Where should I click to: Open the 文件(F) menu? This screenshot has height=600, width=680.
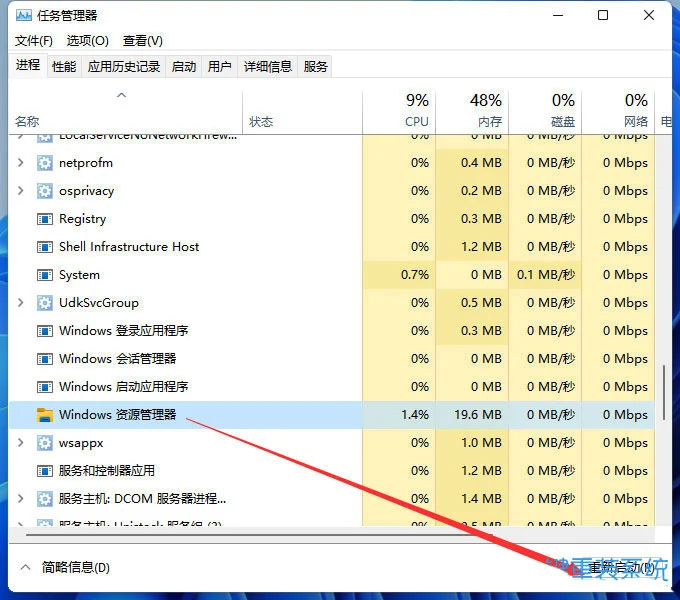pyautogui.click(x=34, y=41)
